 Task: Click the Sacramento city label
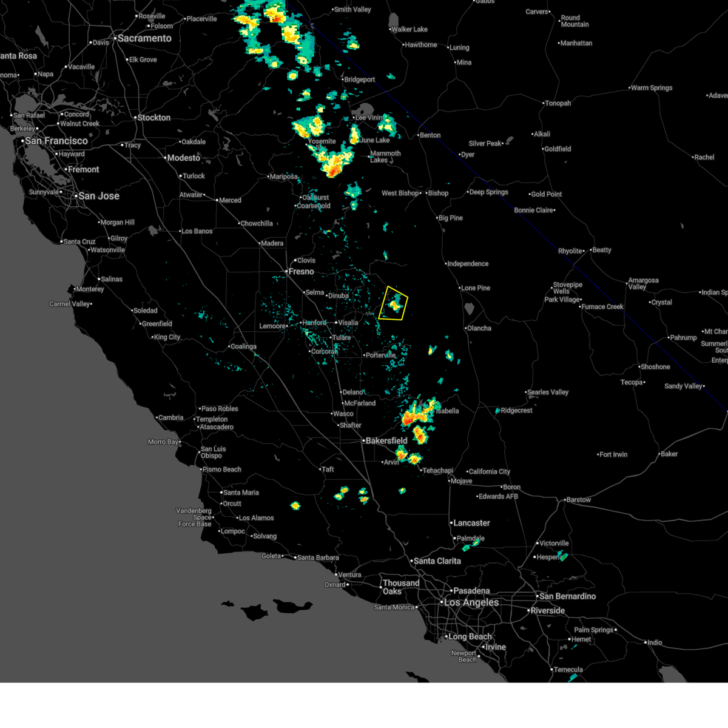click(x=144, y=38)
